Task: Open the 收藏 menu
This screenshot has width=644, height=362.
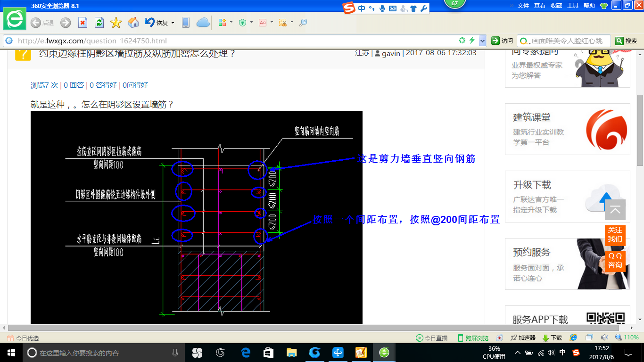Action: click(556, 6)
